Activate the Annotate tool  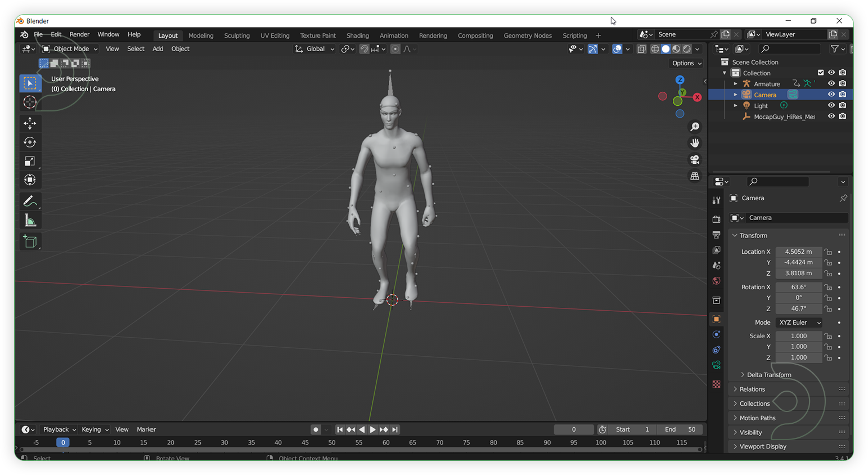pos(30,201)
